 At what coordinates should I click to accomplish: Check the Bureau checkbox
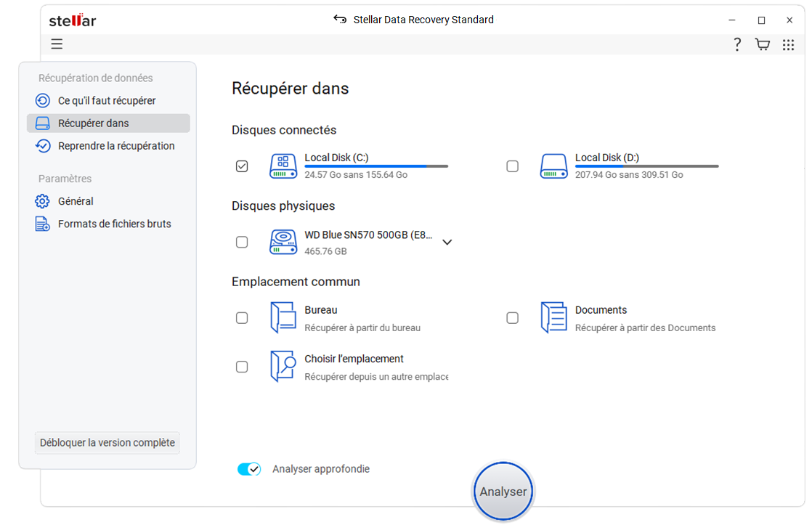pyautogui.click(x=242, y=318)
